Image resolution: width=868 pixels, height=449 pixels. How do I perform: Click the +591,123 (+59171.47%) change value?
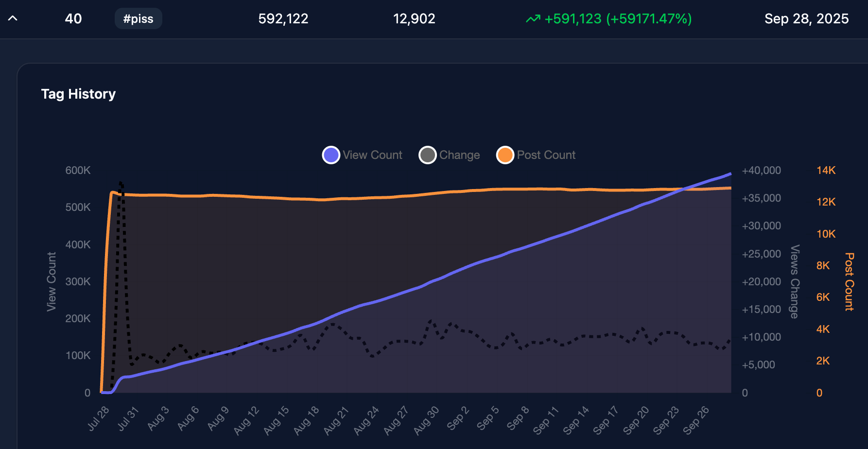pyautogui.click(x=618, y=19)
